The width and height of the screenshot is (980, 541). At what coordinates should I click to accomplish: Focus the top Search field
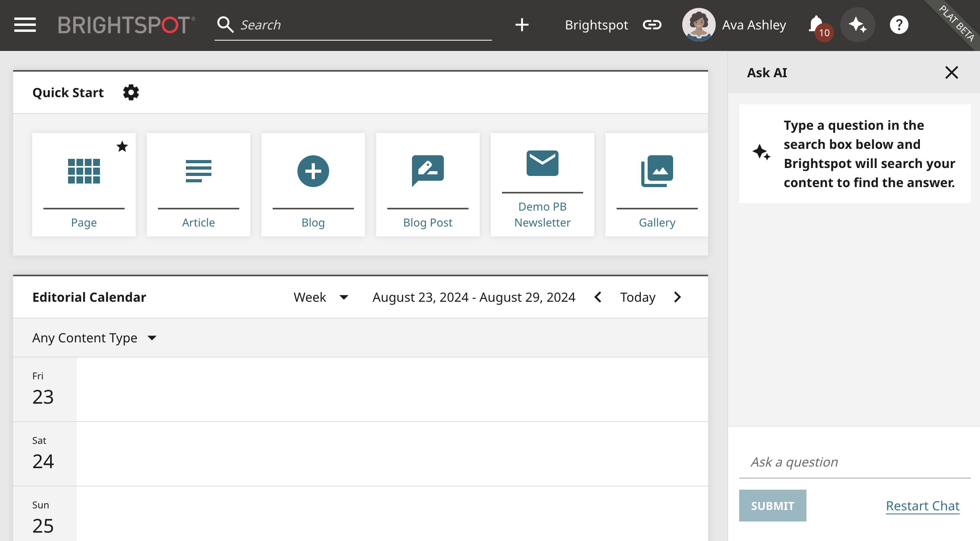click(x=353, y=25)
